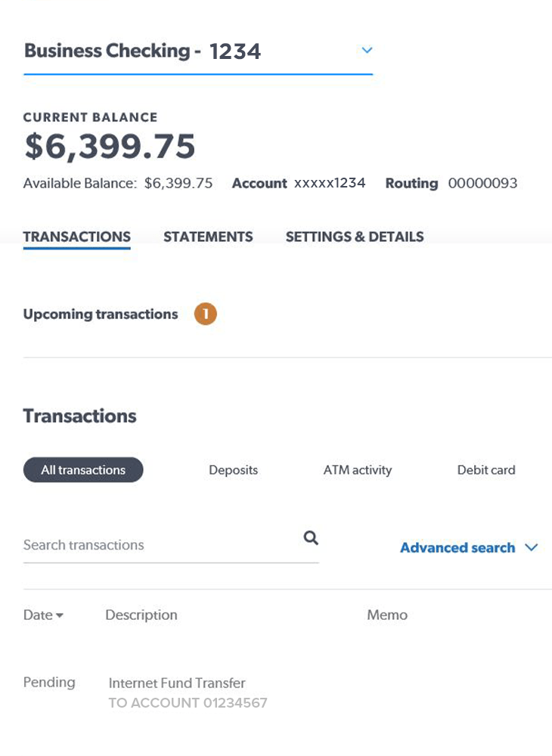Open the Advanced search link

pos(457,548)
